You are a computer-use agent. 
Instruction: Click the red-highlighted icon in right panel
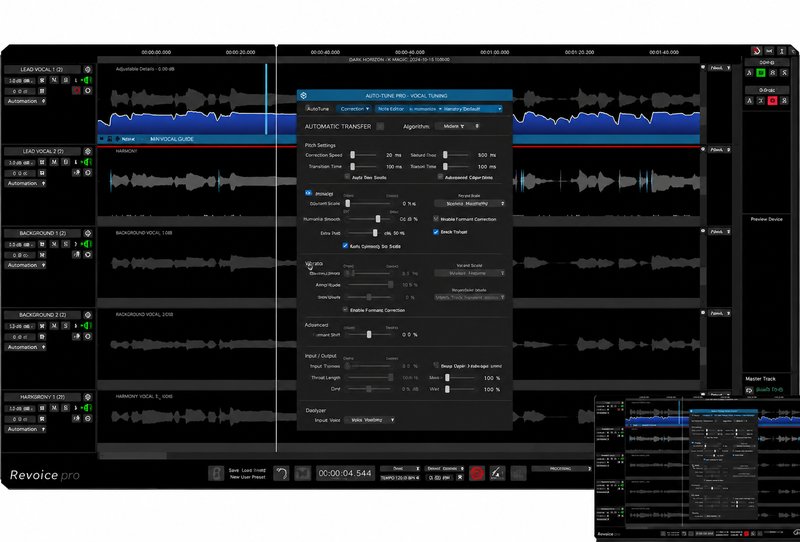772,101
